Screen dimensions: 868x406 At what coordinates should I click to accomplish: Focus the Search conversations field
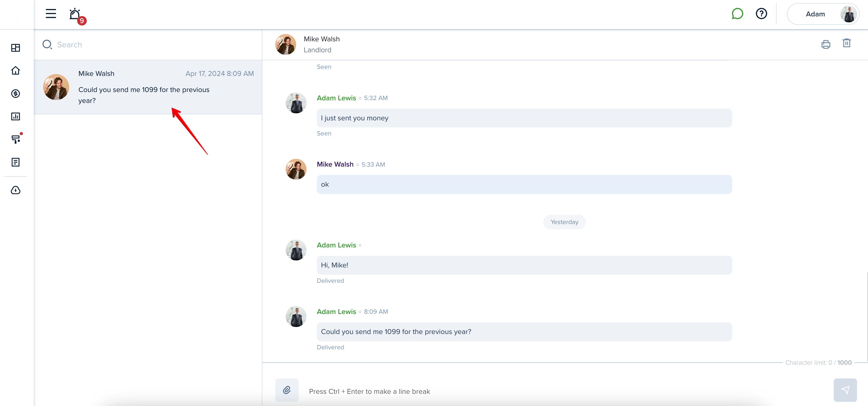pos(148,44)
